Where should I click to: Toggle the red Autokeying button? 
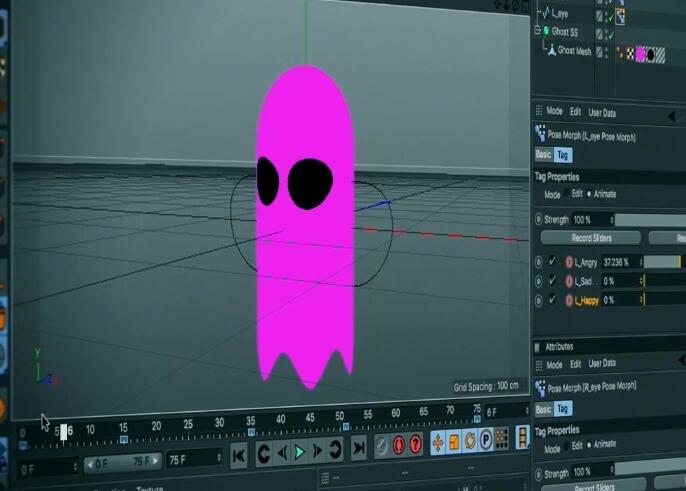point(399,445)
